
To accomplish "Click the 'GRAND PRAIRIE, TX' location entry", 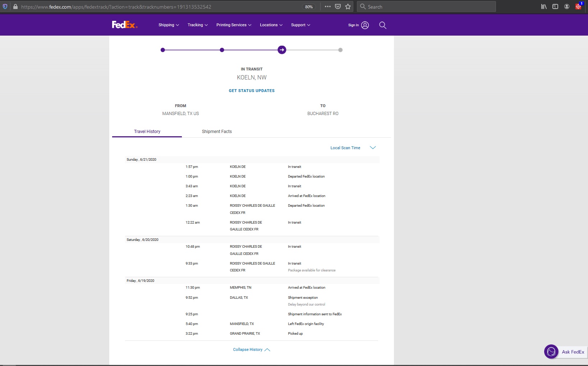I will point(245,334).
